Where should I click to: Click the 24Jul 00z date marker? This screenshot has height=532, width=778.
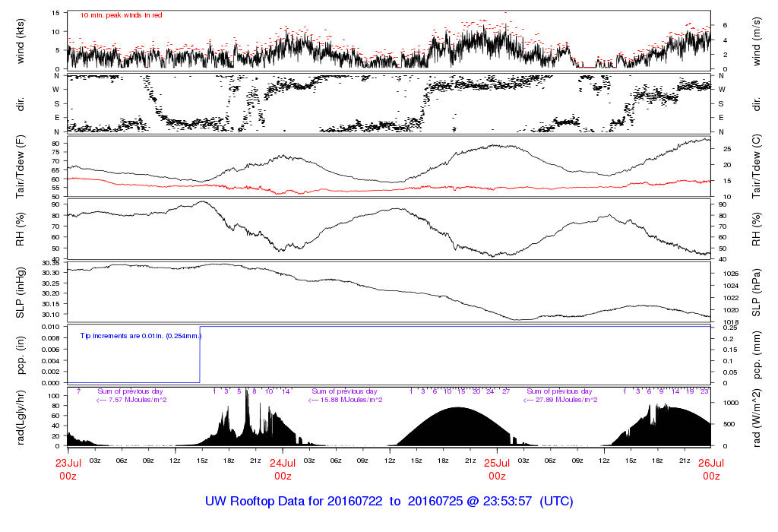283,469
